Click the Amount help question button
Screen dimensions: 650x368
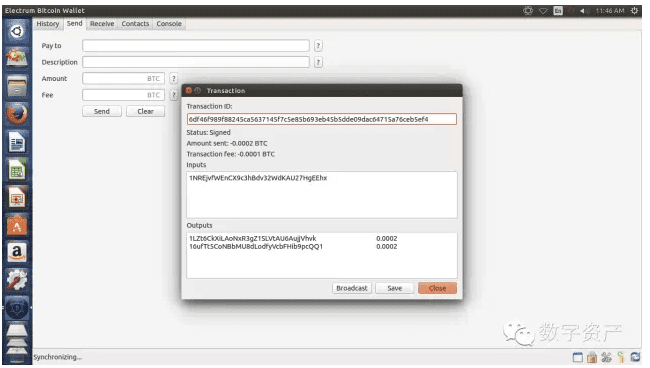pyautogui.click(x=174, y=78)
